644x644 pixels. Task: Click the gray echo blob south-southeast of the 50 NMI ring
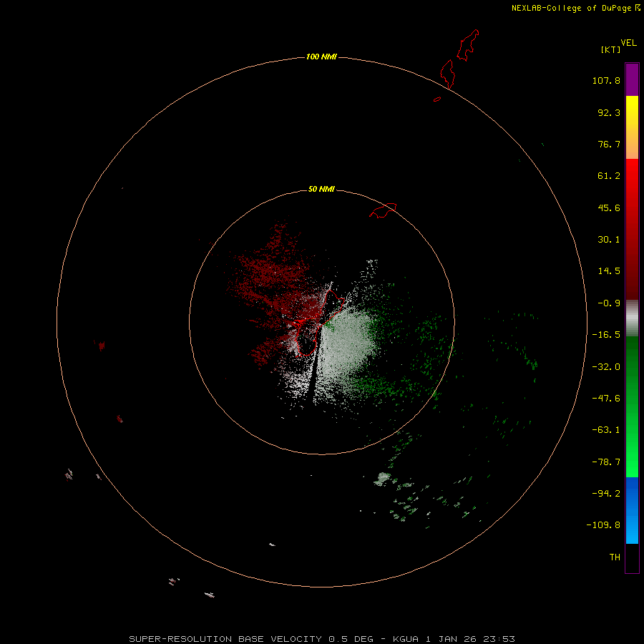(382, 479)
